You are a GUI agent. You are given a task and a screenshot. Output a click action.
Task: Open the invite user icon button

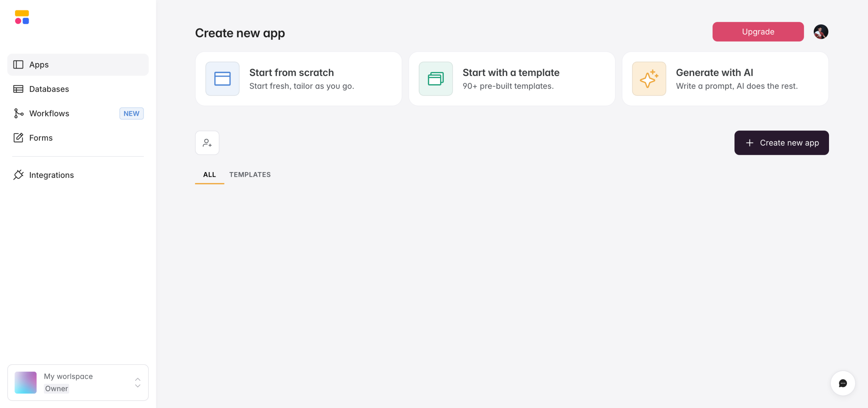click(207, 143)
